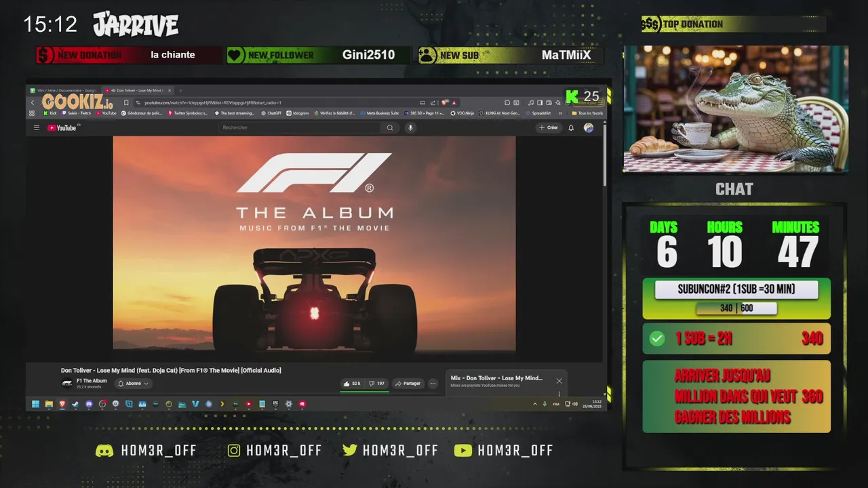Screen dimensions: 868x488
Task: Open Brave Shields lion icon in address bar
Action: pyautogui.click(x=444, y=103)
